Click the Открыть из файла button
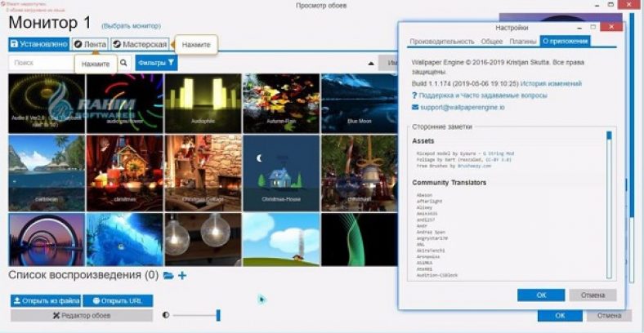 coord(46,300)
